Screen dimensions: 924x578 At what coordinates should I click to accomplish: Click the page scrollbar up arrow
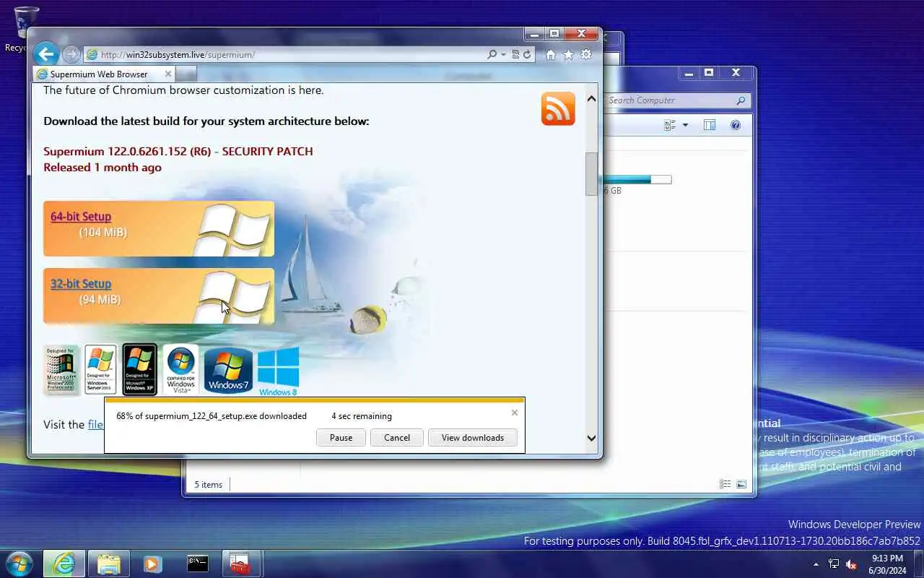pos(591,98)
